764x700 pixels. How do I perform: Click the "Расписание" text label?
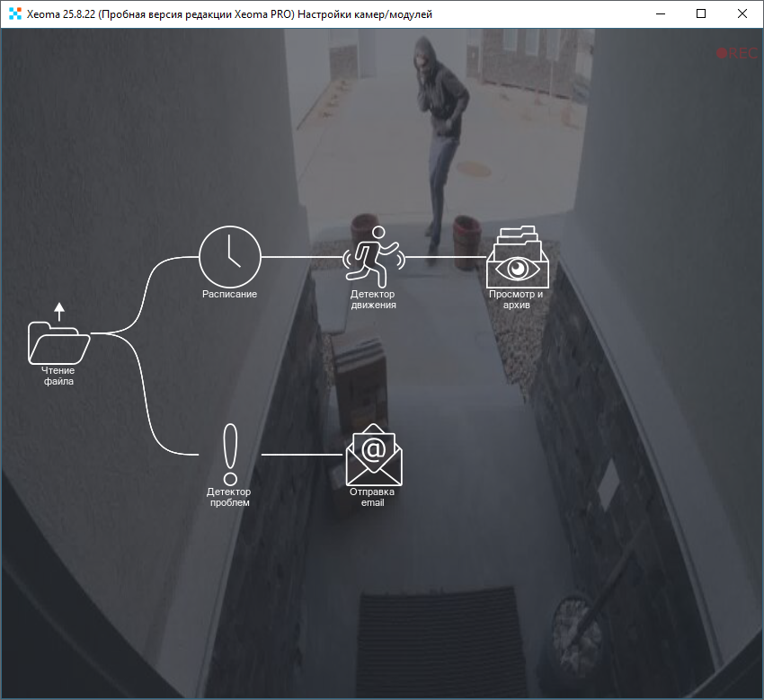coord(229,295)
